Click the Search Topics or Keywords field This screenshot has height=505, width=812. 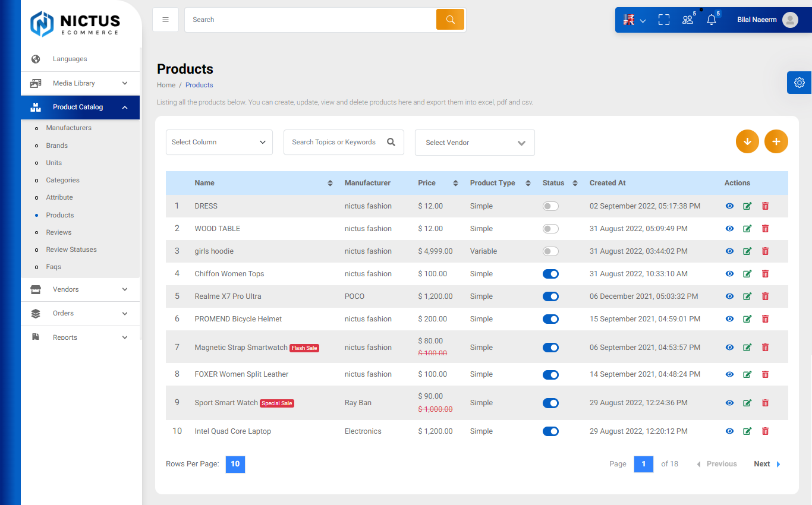334,142
